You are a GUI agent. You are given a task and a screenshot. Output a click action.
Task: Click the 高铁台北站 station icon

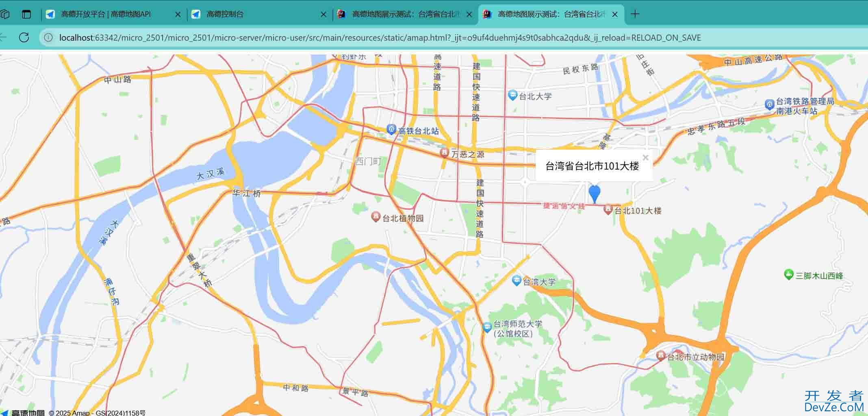point(391,130)
